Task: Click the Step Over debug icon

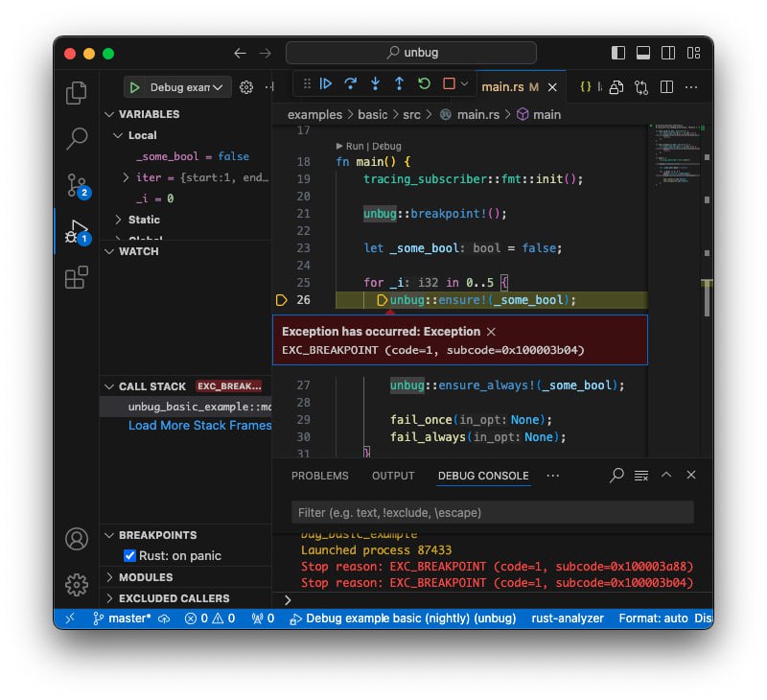Action: pyautogui.click(x=351, y=83)
